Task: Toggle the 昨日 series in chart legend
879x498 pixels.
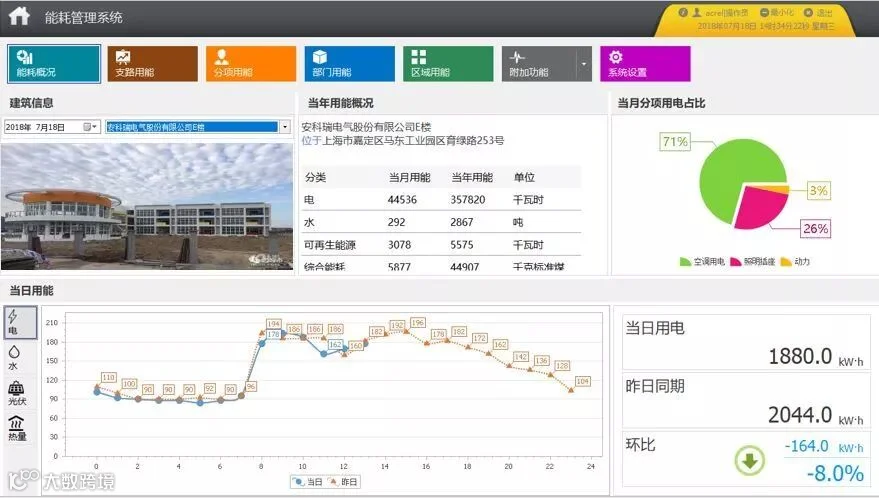Action: pos(342,482)
